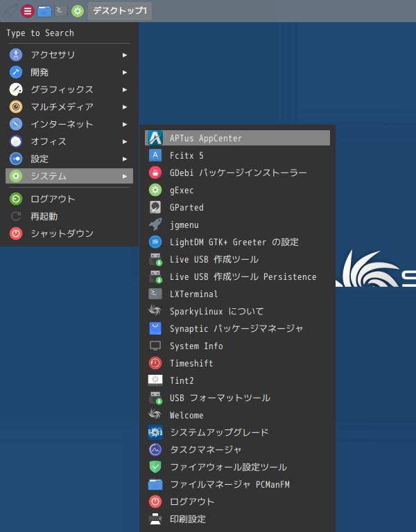Image resolution: width=416 pixels, height=532 pixels.
Task: Open APTus AppCenter
Action: tap(237, 138)
